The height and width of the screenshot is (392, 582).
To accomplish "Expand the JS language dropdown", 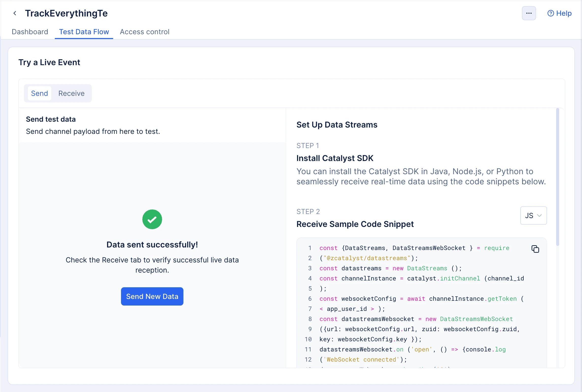I will [533, 216].
